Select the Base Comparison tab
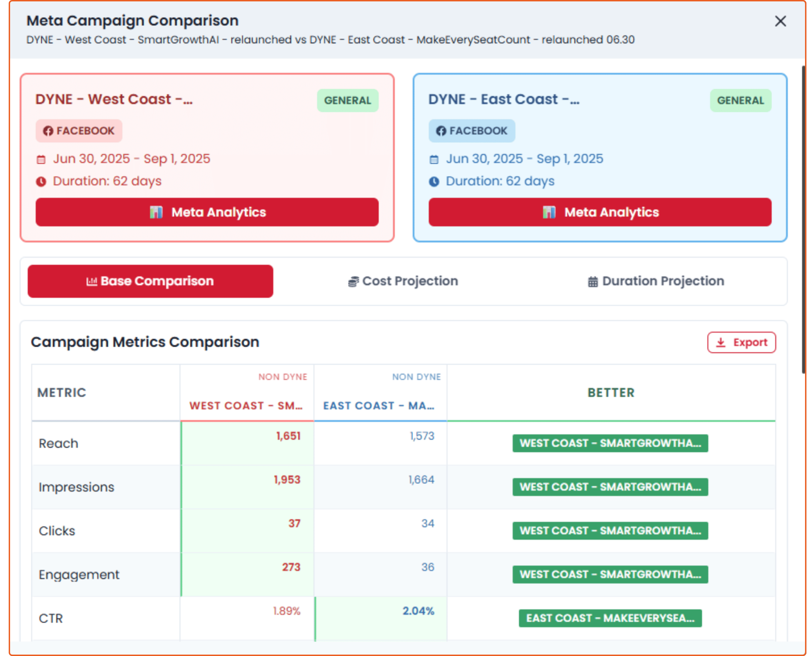 point(150,281)
